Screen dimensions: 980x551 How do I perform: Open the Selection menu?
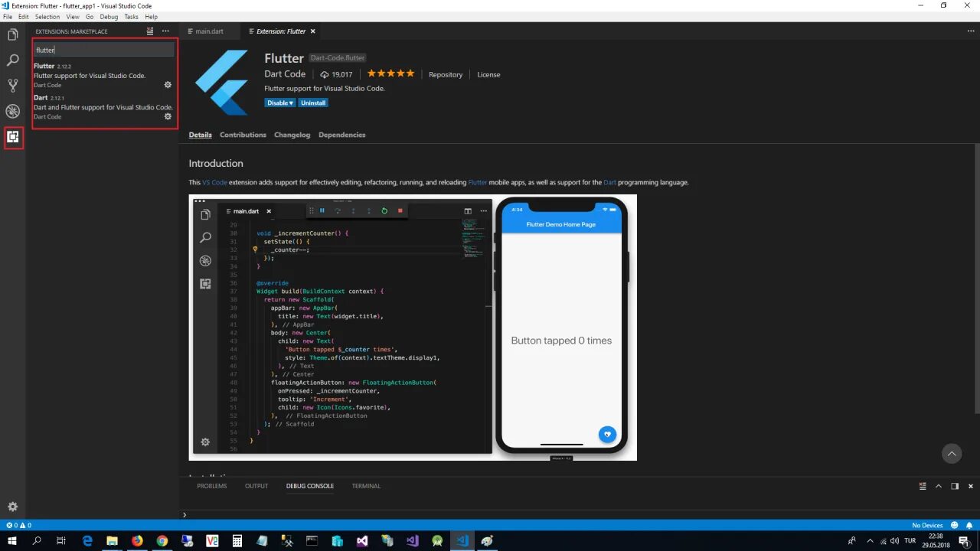[47, 16]
